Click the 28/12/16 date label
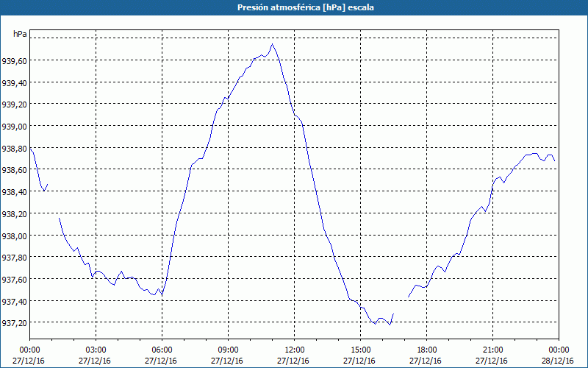The height and width of the screenshot is (368, 588). click(559, 361)
